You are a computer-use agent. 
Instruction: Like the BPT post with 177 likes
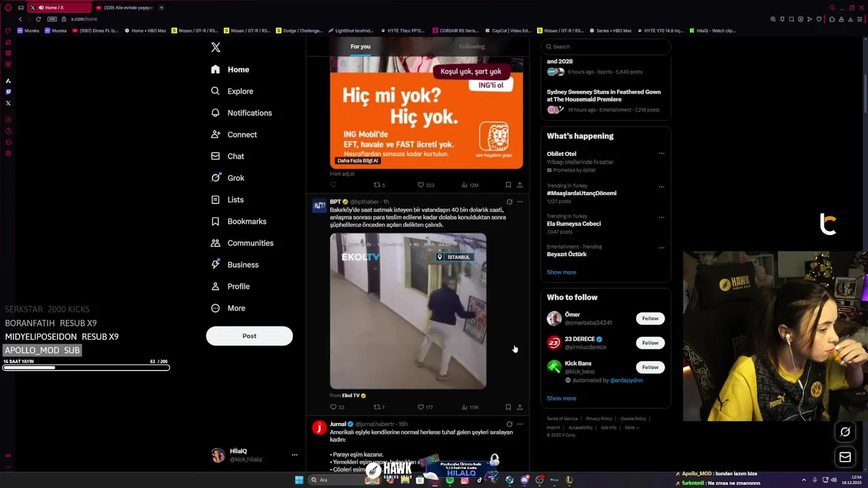point(425,407)
